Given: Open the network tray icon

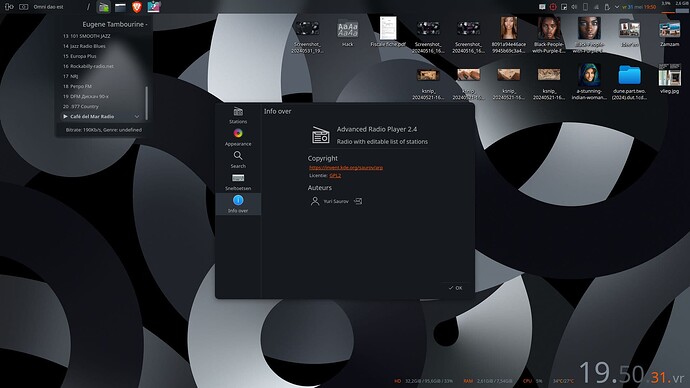Looking at the screenshot, I should pos(596,7).
